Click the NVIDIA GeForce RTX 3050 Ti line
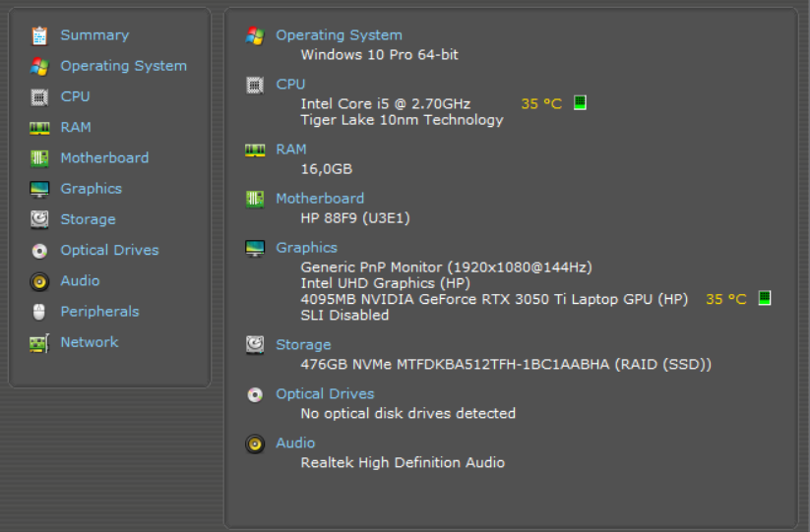810x532 pixels. 494,299
